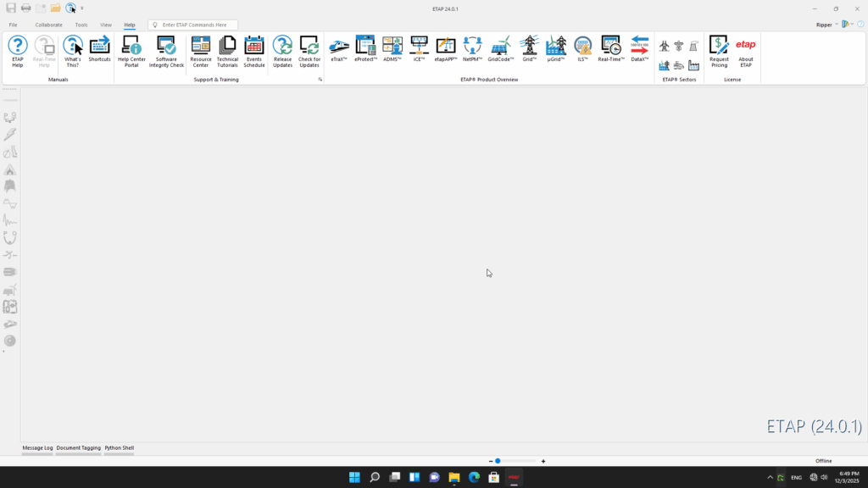Click About ETAP

(746, 51)
